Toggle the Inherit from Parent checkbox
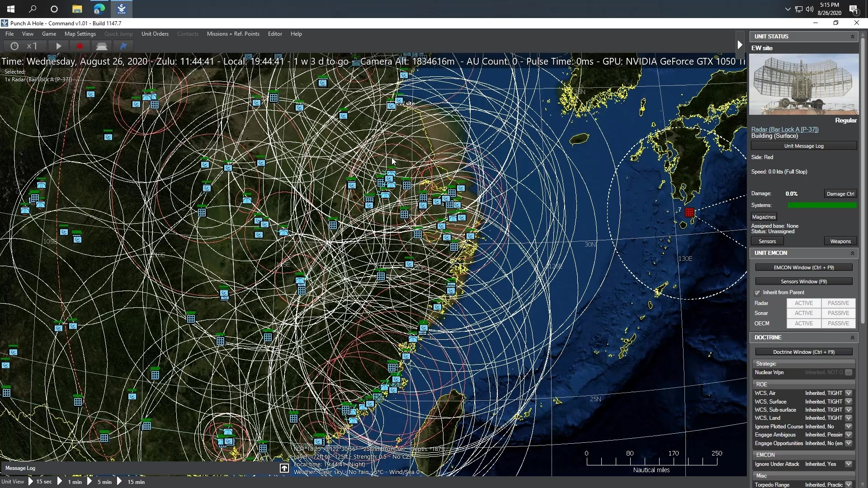The height and width of the screenshot is (488, 868). 758,293
